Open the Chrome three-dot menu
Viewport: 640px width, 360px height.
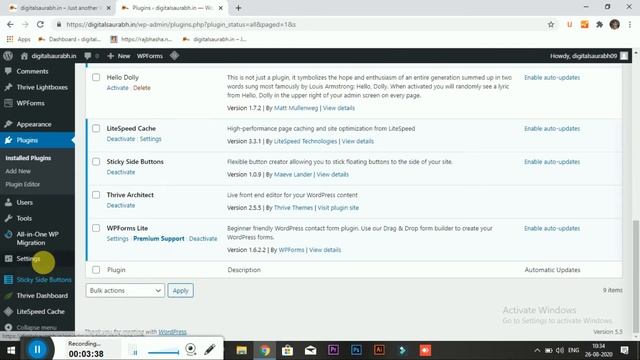(x=630, y=24)
